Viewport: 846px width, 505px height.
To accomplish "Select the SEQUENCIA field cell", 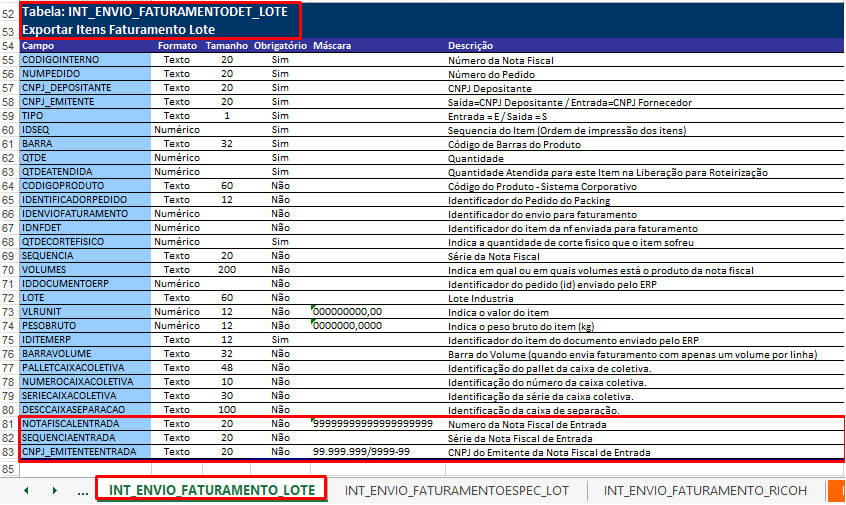I will [x=86, y=256].
